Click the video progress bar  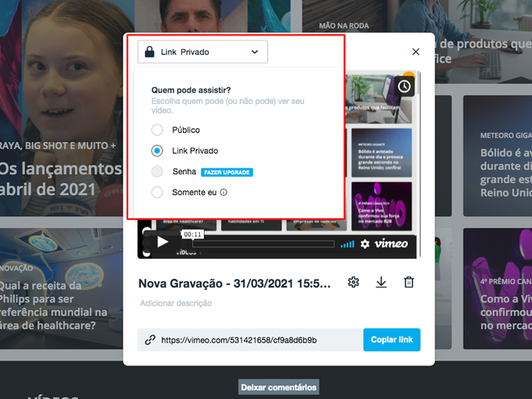point(264,244)
